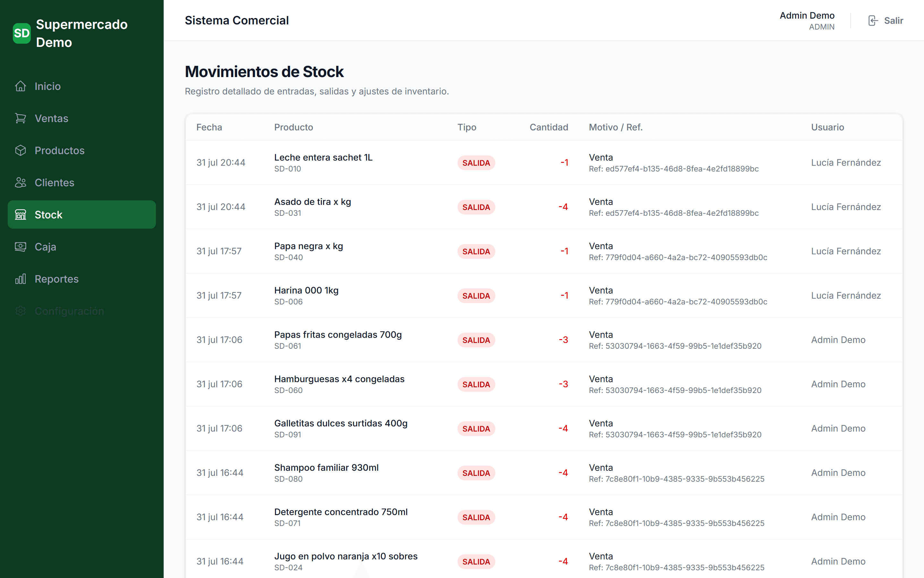The height and width of the screenshot is (578, 924).
Task: Click the Usuario column header
Action: (827, 127)
